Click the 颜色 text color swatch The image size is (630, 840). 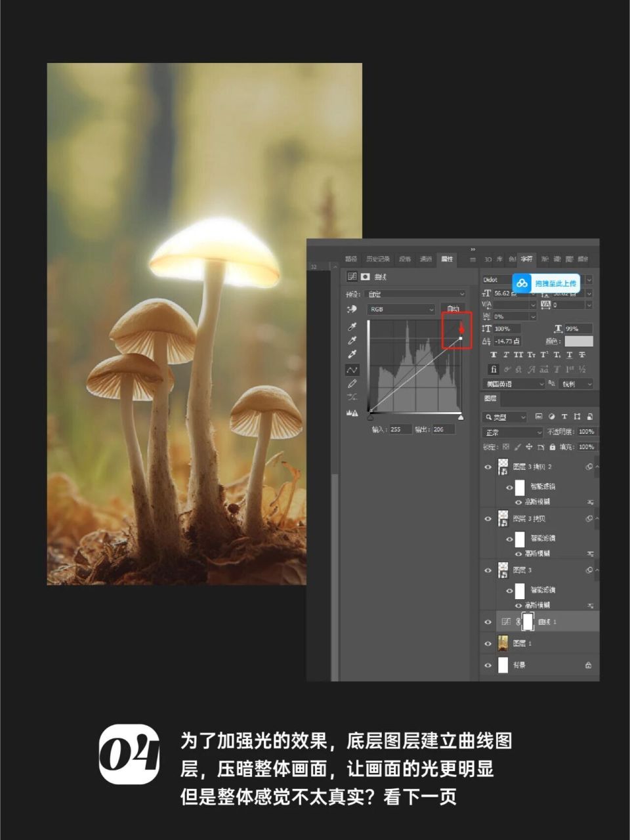tap(579, 341)
